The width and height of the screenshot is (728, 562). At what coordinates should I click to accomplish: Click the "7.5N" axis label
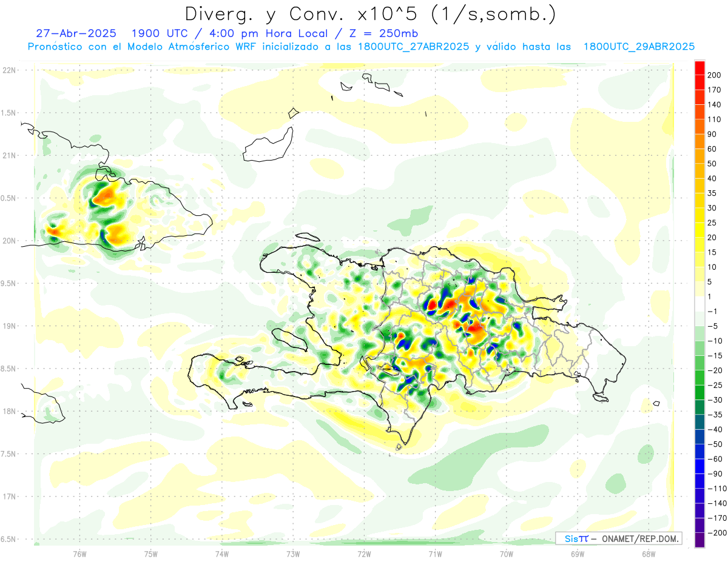(x=8, y=454)
